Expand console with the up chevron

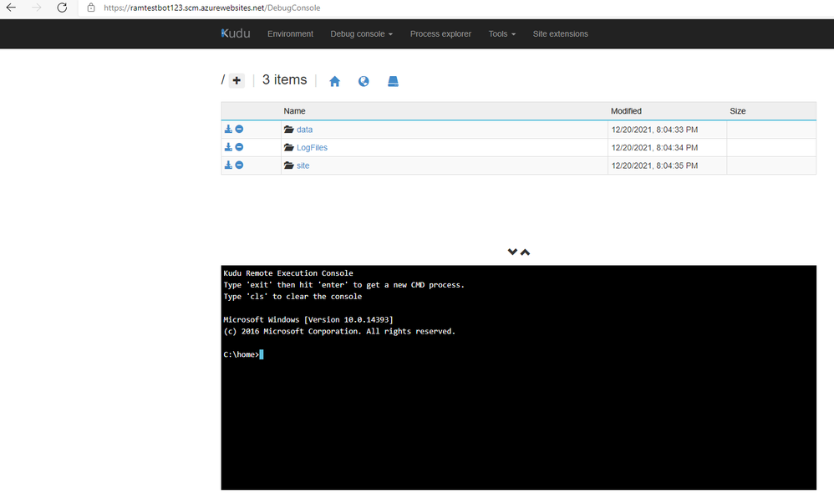(x=525, y=252)
